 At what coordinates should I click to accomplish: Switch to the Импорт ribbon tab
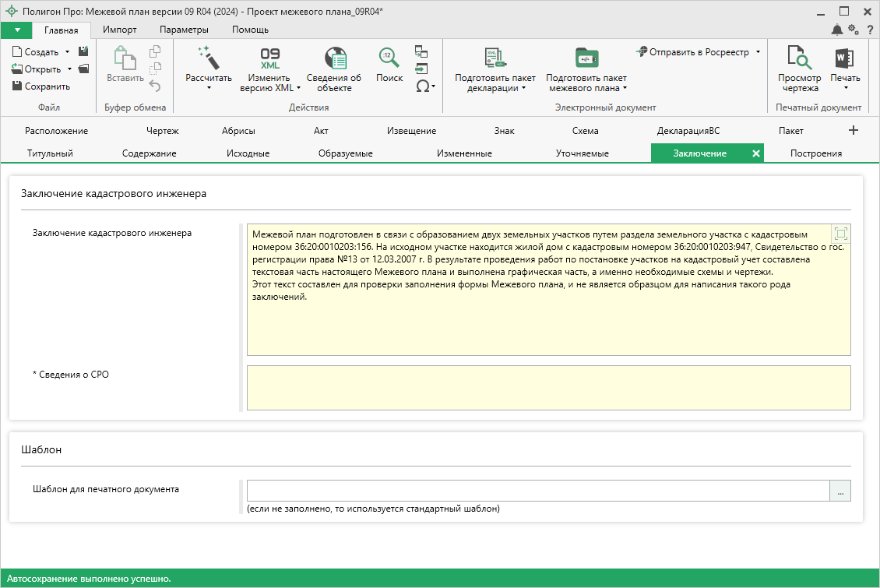pyautogui.click(x=120, y=30)
